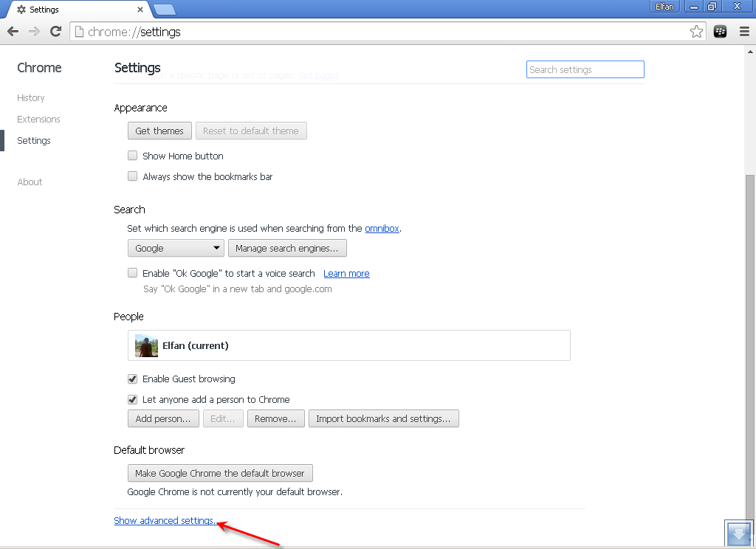Restore down the Chrome window
Screen dimensions: 756x549
click(712, 7)
